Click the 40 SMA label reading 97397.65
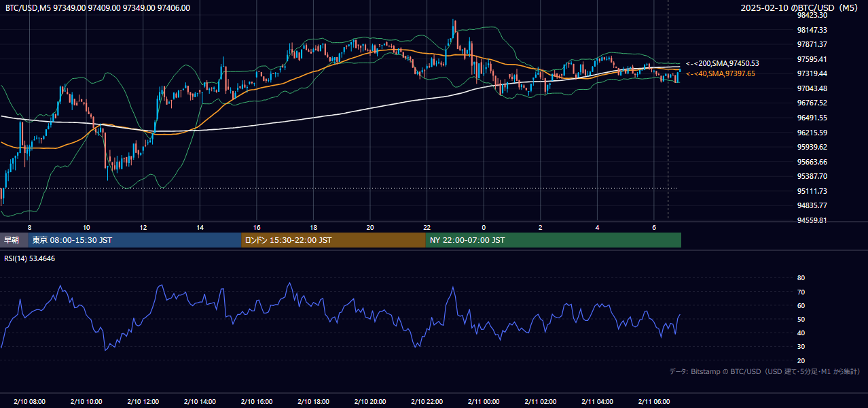 [x=721, y=73]
